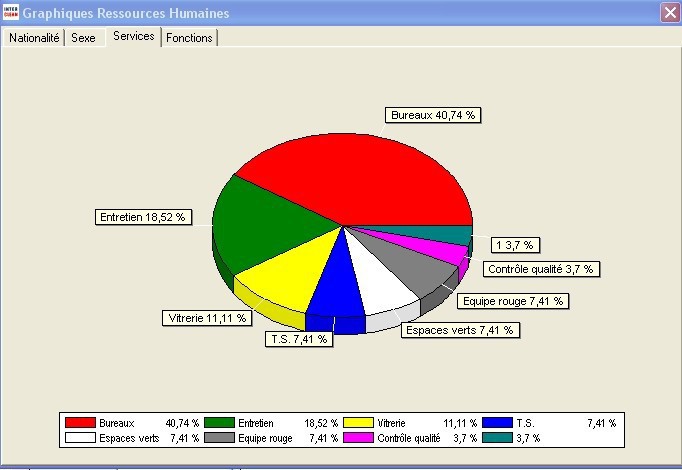Pick the white Espaces verts legend swatch
682x470 pixels.
pyautogui.click(x=81, y=438)
